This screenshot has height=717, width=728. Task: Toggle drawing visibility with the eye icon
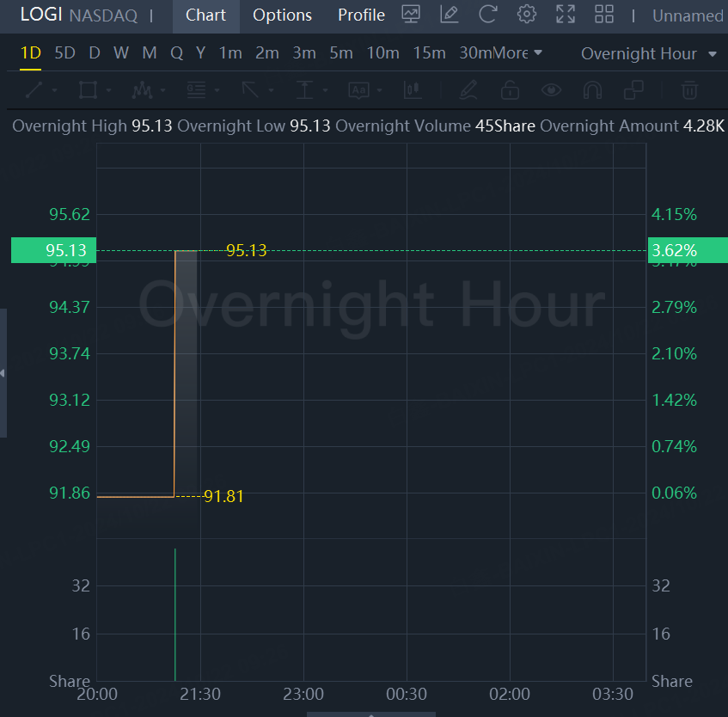[551, 89]
